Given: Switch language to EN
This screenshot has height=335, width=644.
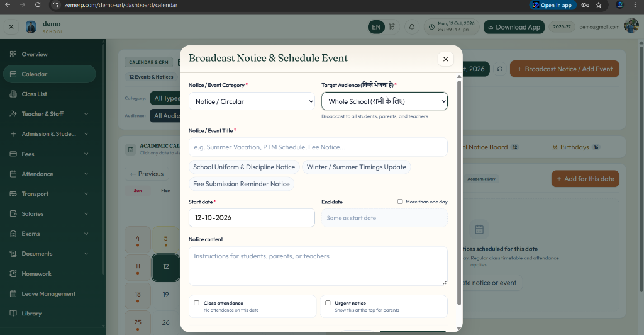Looking at the screenshot, I should pos(376,26).
